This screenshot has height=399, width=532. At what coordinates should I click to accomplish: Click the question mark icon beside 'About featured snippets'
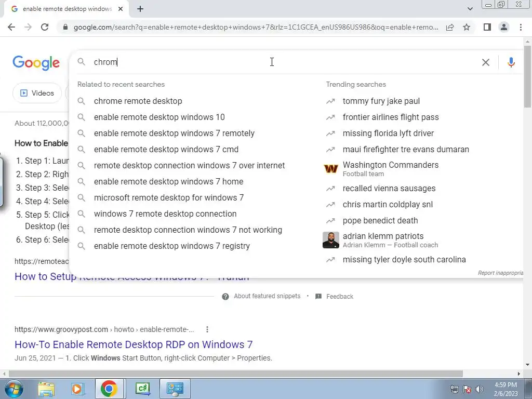click(x=225, y=297)
